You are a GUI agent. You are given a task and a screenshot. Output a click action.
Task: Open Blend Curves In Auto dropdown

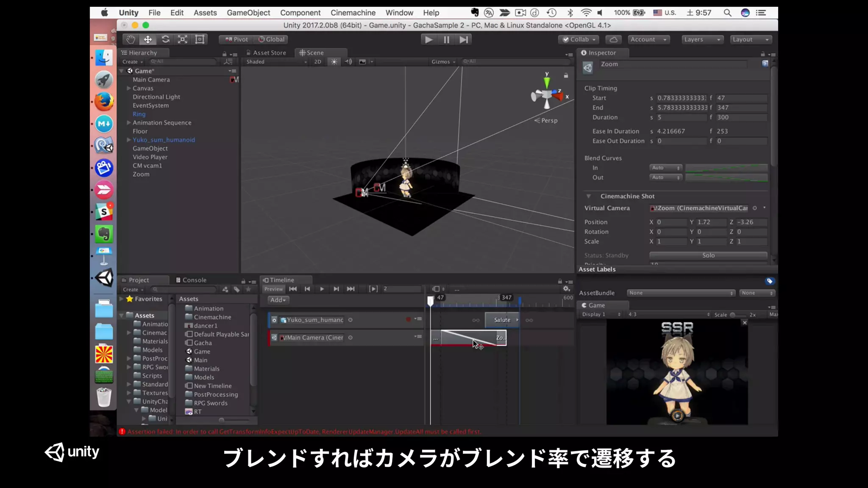click(x=666, y=168)
